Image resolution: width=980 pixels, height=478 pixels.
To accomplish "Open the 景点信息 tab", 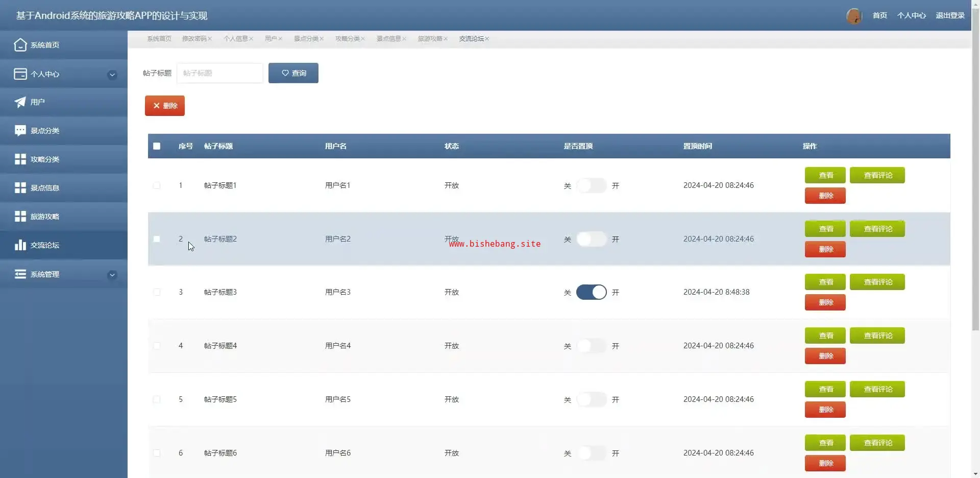I will 388,39.
